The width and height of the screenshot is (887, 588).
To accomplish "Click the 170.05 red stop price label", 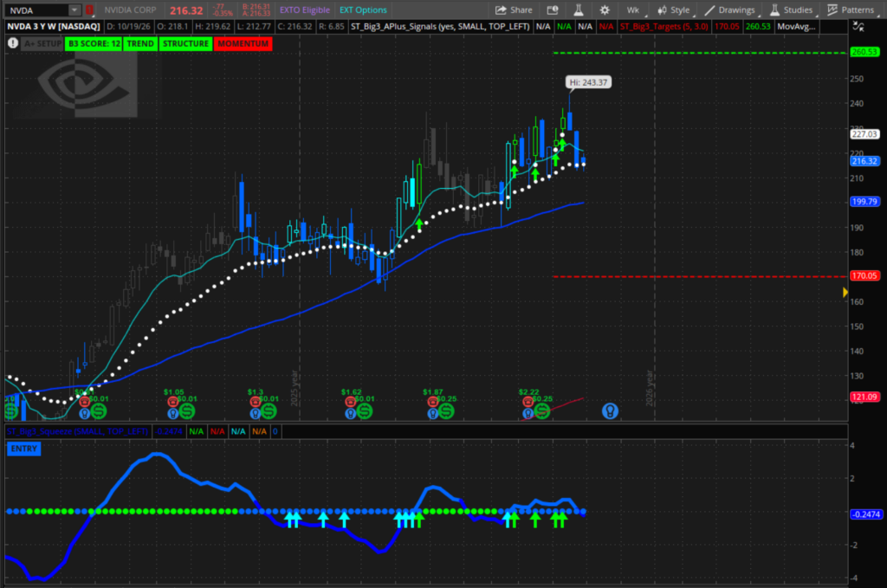I will pos(864,276).
